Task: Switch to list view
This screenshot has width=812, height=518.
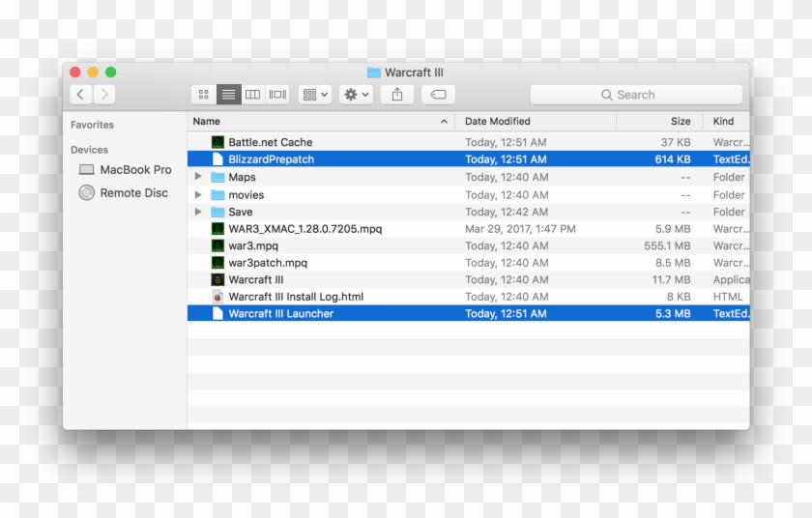Action: pos(228,95)
